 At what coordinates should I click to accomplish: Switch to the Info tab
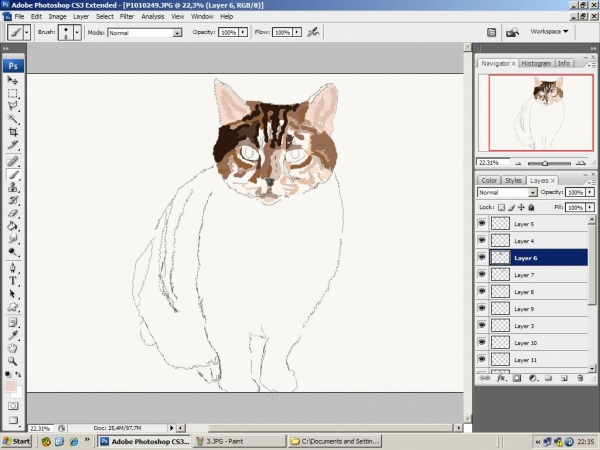tap(564, 64)
